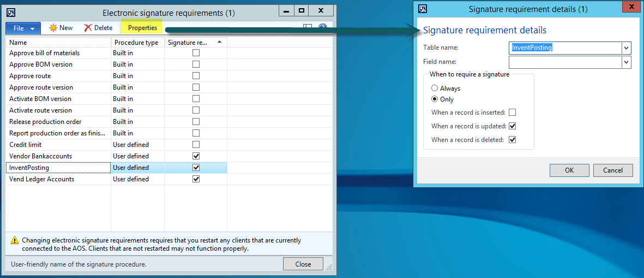Sort by the Name column header
This screenshot has height=278, width=644.
tap(58, 43)
